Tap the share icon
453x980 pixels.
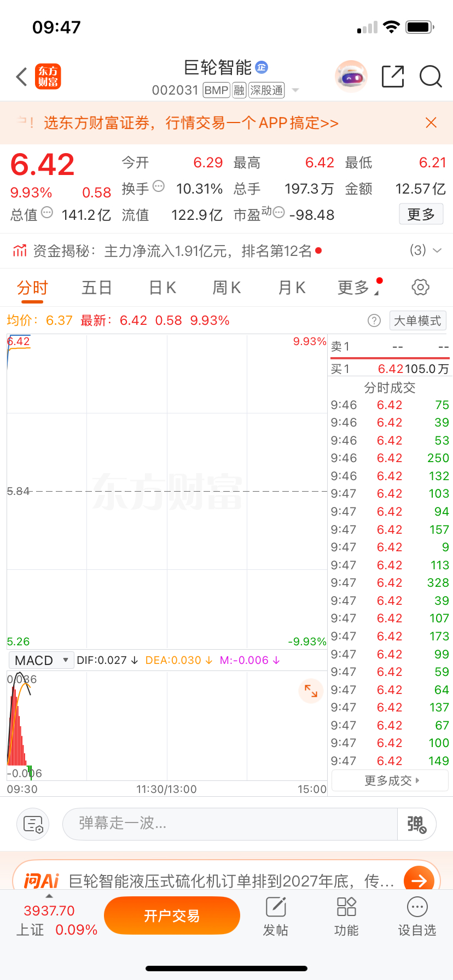tap(393, 77)
